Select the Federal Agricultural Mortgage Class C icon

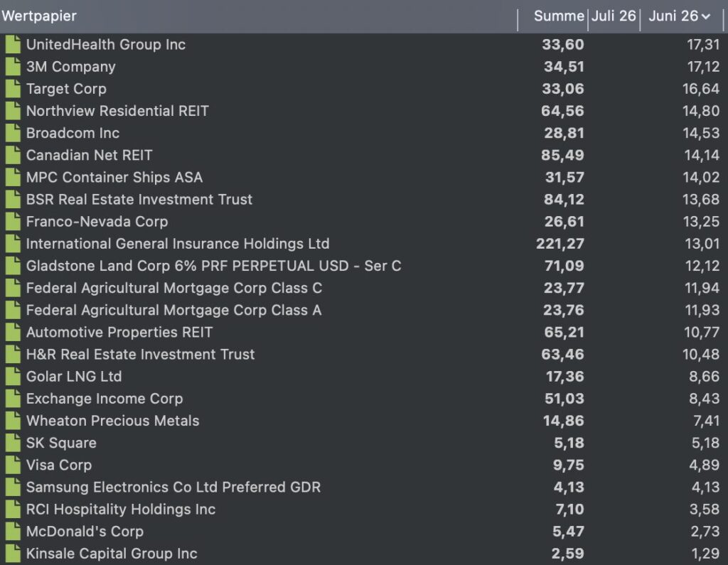pyautogui.click(x=13, y=288)
